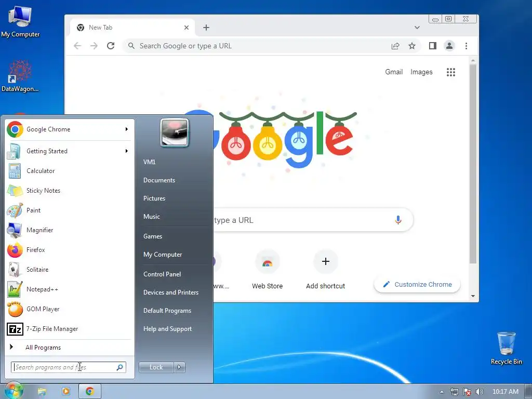This screenshot has height=399, width=532.
Task: Launch Paint from the Start menu
Action: click(x=70, y=210)
